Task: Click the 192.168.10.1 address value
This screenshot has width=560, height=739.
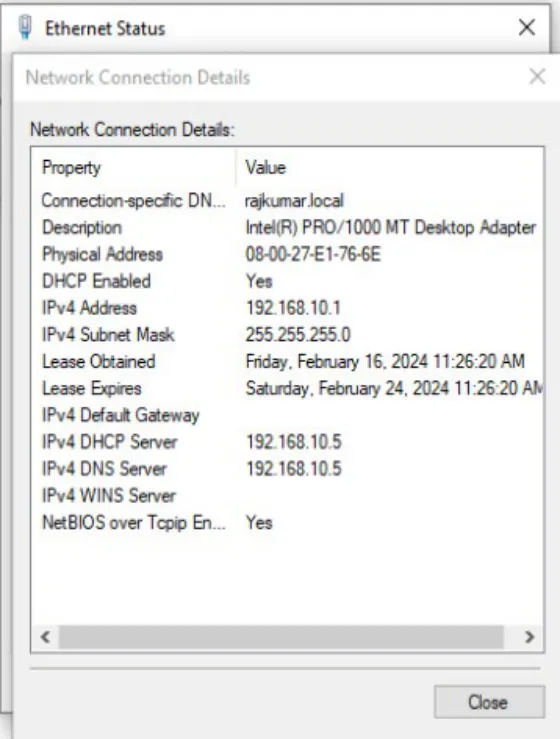Action: [293, 308]
